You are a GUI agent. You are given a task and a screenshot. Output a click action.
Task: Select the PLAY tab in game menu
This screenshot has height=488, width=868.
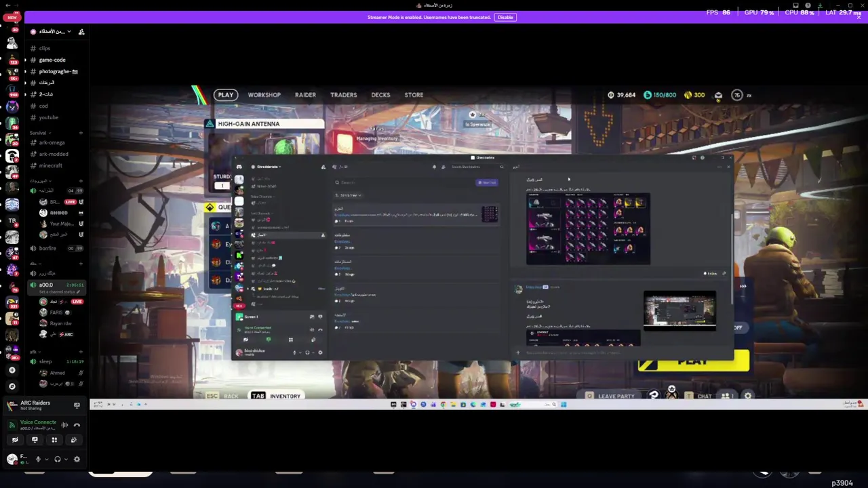[226, 95]
